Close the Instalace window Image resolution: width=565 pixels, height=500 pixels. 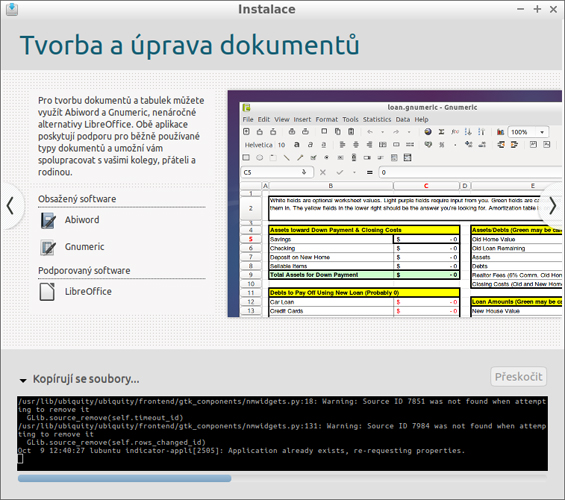[x=553, y=9]
